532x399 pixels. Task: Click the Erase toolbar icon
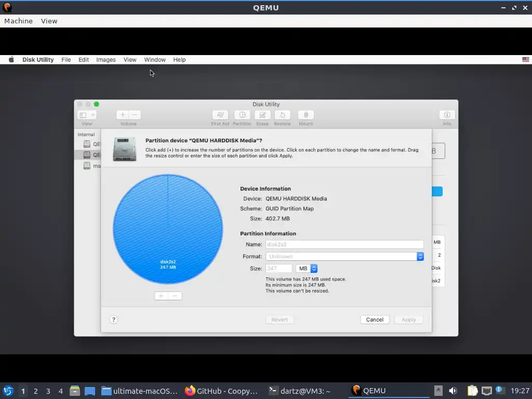click(x=262, y=115)
